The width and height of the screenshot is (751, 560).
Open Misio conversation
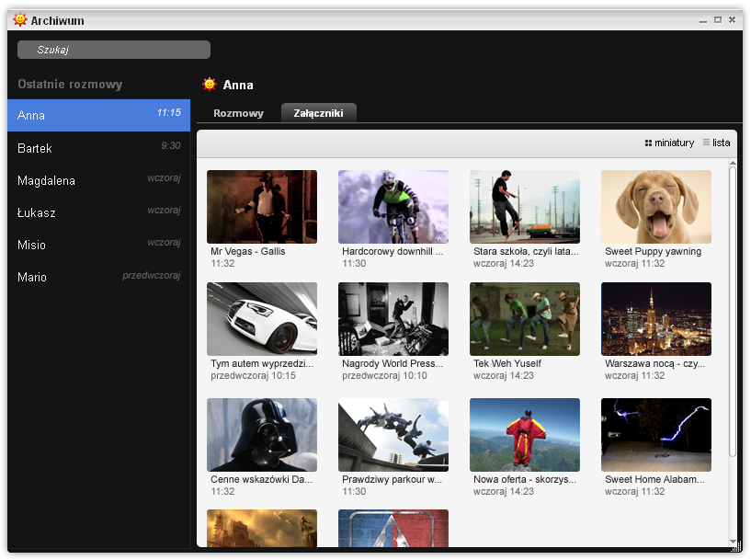coord(98,245)
